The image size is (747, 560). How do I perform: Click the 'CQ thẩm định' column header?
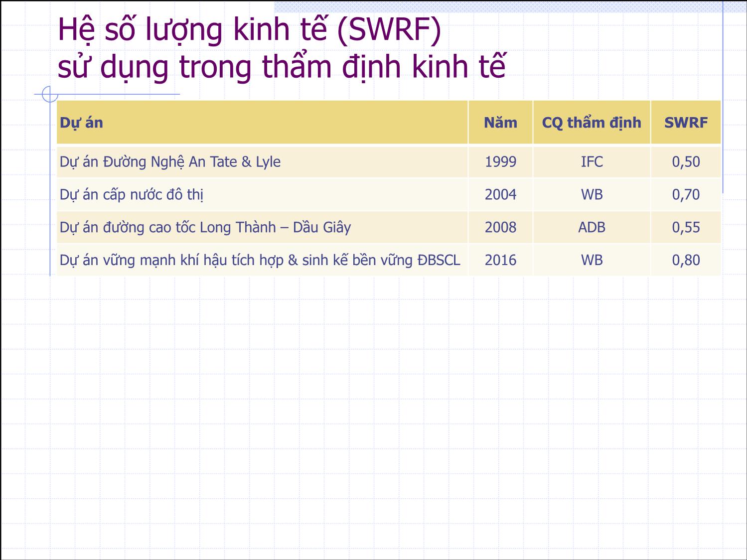click(x=592, y=123)
